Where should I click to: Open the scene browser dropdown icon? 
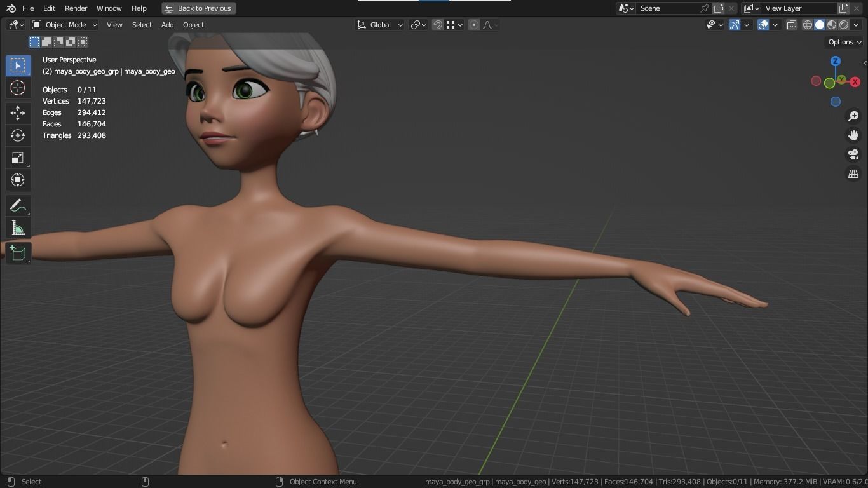(626, 8)
